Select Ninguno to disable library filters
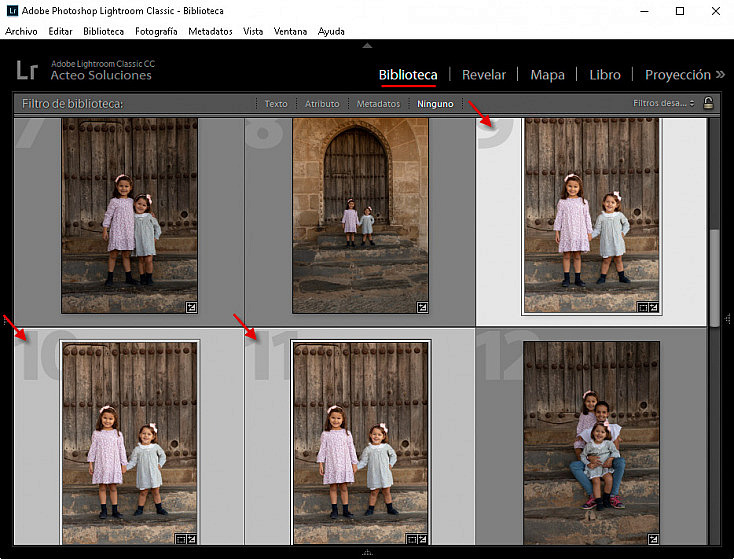 tap(435, 103)
